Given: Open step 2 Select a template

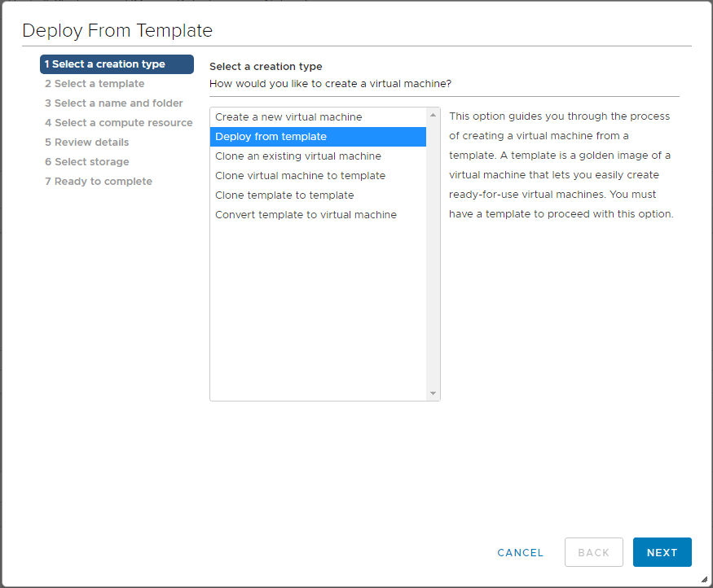Looking at the screenshot, I should pyautogui.click(x=95, y=84).
